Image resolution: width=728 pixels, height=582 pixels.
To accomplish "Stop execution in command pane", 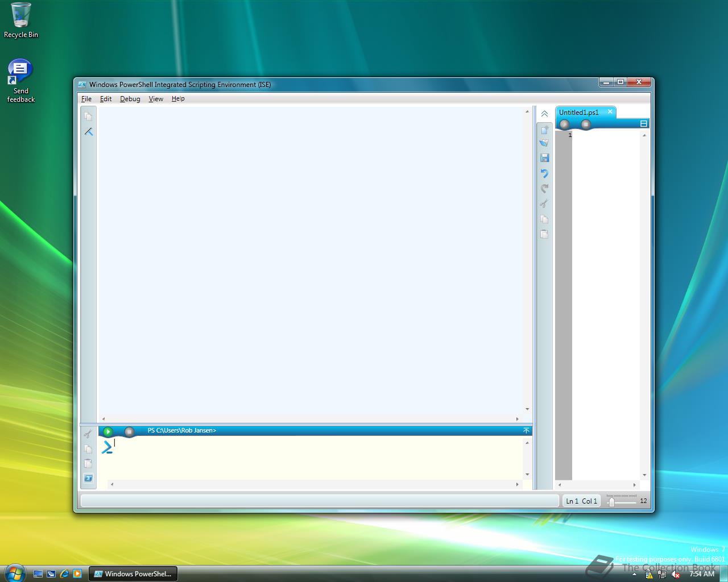I will point(129,431).
